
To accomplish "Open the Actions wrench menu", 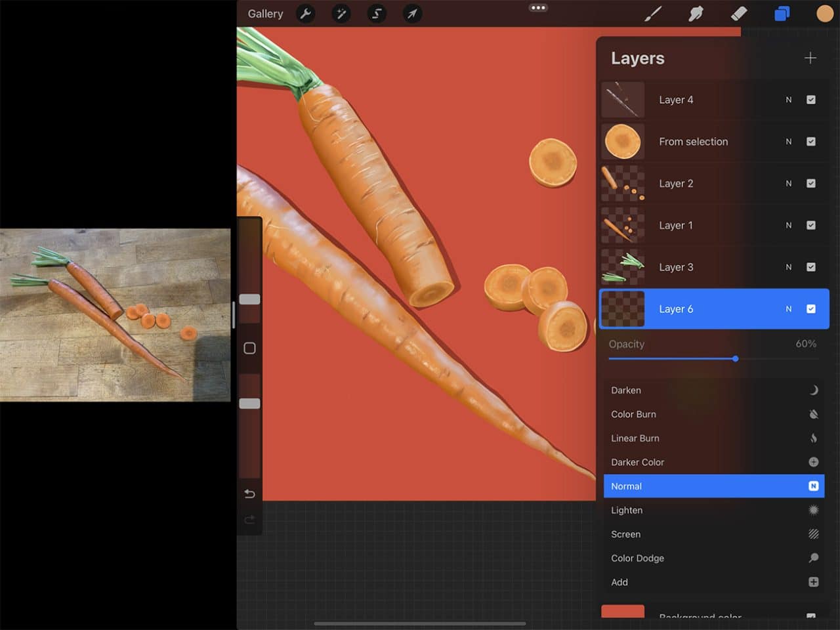I will [306, 14].
